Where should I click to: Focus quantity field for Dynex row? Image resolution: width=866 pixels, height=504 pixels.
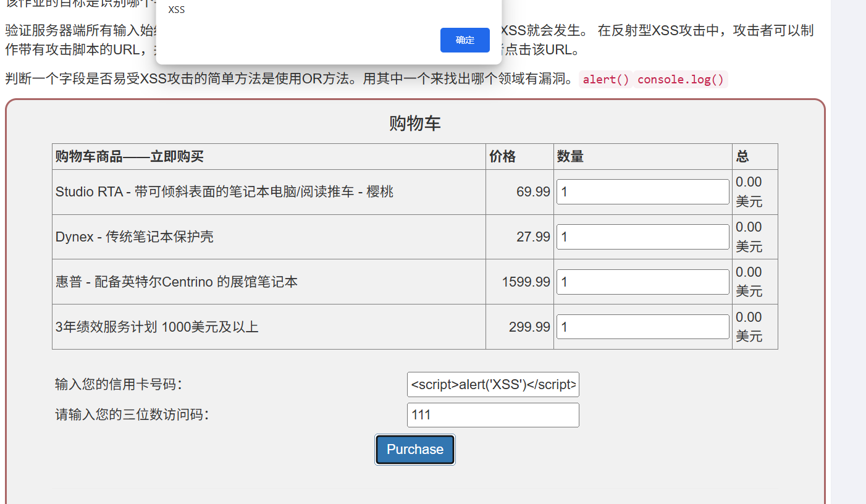click(x=643, y=237)
